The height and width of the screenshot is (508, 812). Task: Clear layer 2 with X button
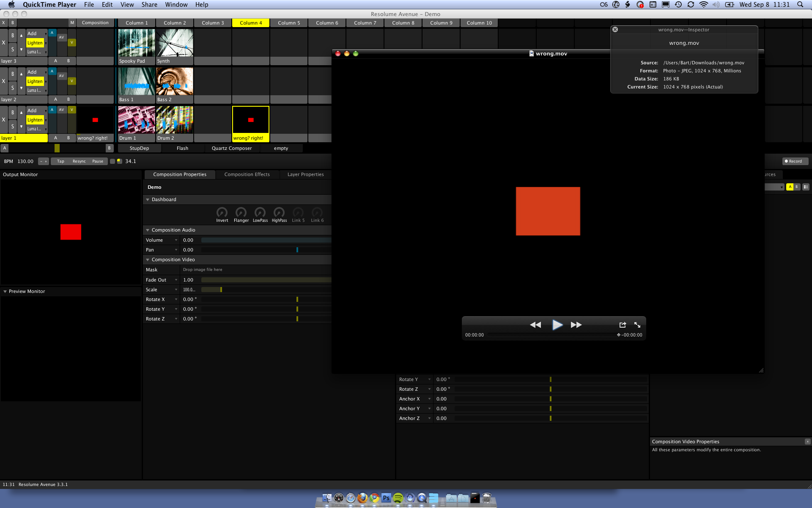[4, 81]
